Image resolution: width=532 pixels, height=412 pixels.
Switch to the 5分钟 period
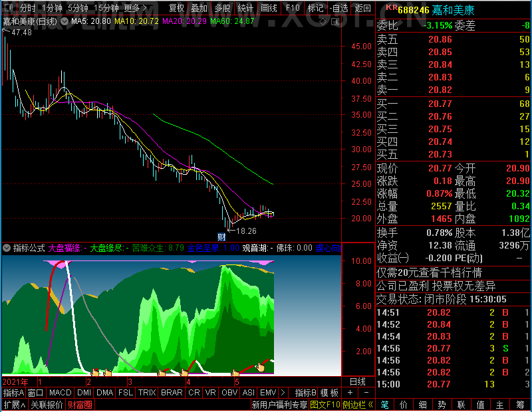pyautogui.click(x=78, y=8)
